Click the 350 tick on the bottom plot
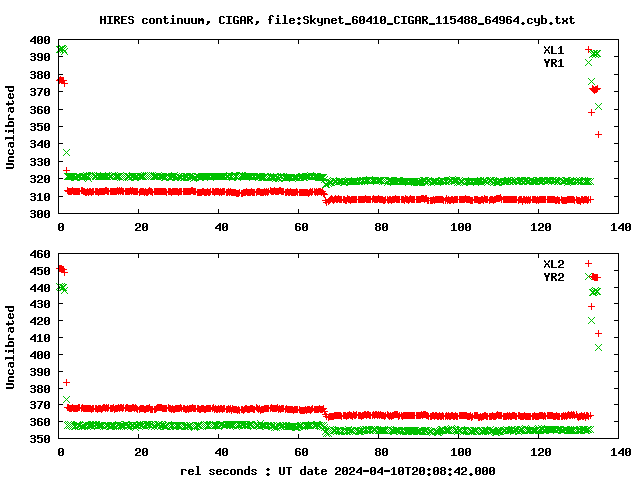 (x=40, y=439)
